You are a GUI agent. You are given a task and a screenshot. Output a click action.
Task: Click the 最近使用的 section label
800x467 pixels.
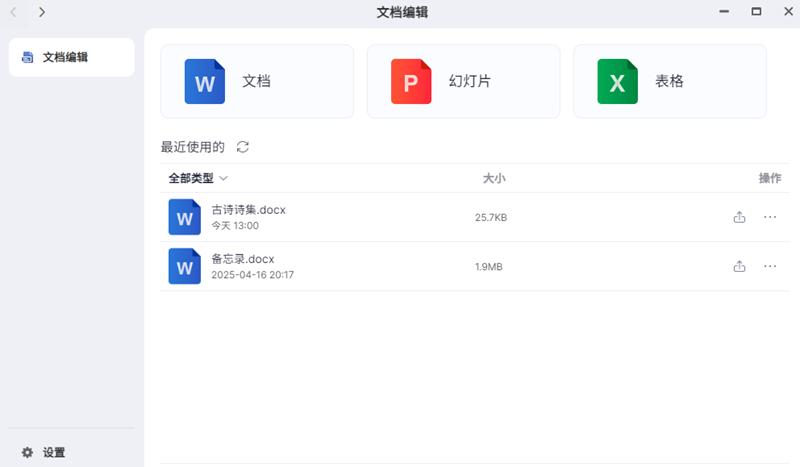click(x=193, y=147)
